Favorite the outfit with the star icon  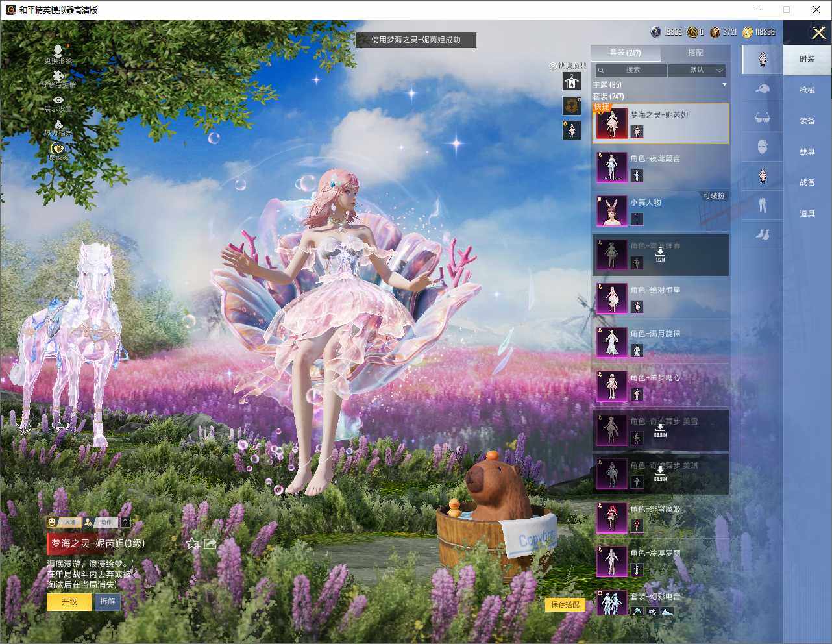click(x=193, y=544)
